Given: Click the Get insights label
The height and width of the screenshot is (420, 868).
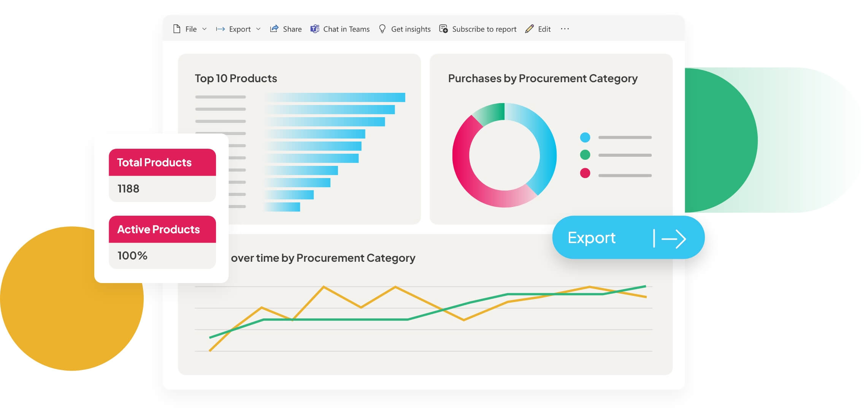Looking at the screenshot, I should coord(411,29).
